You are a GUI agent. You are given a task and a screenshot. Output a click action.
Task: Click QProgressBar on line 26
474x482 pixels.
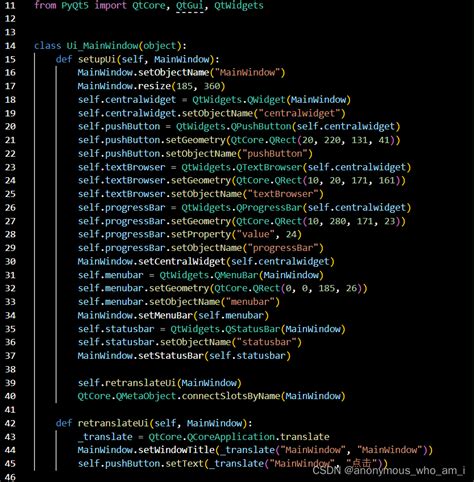point(269,208)
